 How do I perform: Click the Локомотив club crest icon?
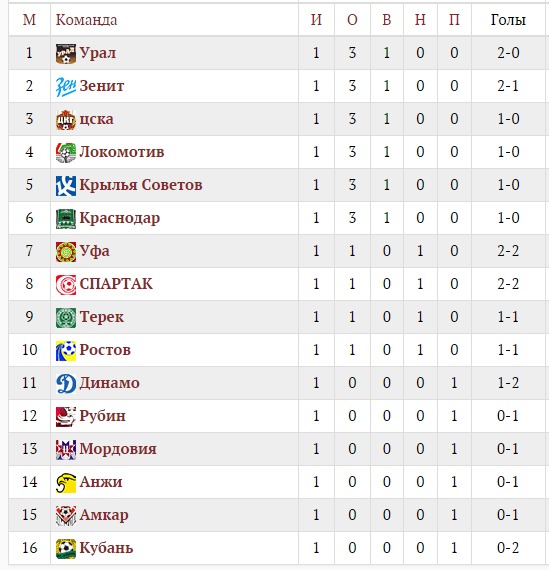click(66, 153)
